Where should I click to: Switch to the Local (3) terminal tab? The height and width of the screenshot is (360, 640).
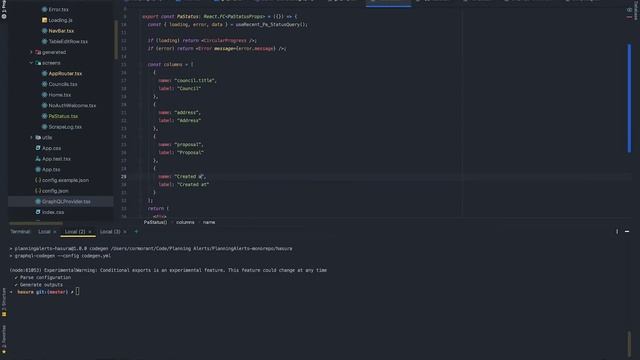click(110, 231)
